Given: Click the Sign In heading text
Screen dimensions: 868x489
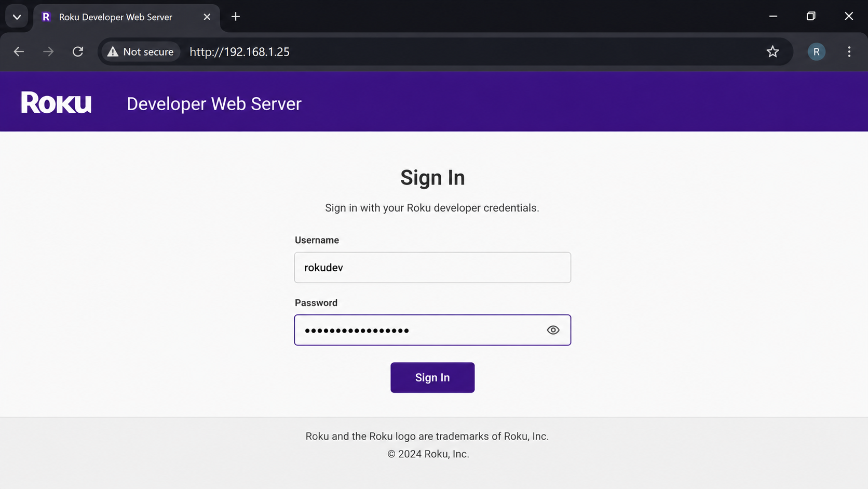Looking at the screenshot, I should pyautogui.click(x=432, y=178).
